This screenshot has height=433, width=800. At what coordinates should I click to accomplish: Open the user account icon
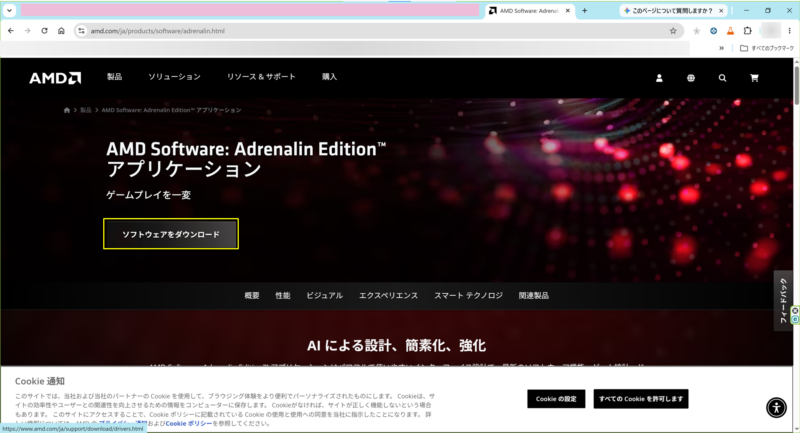[659, 78]
